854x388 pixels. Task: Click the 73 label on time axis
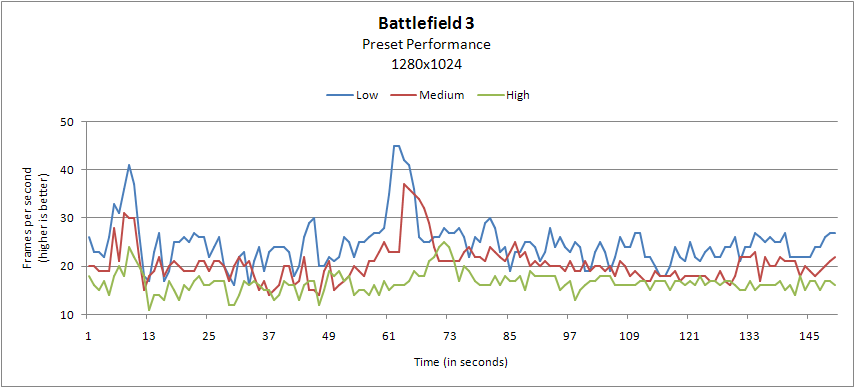pyautogui.click(x=448, y=337)
